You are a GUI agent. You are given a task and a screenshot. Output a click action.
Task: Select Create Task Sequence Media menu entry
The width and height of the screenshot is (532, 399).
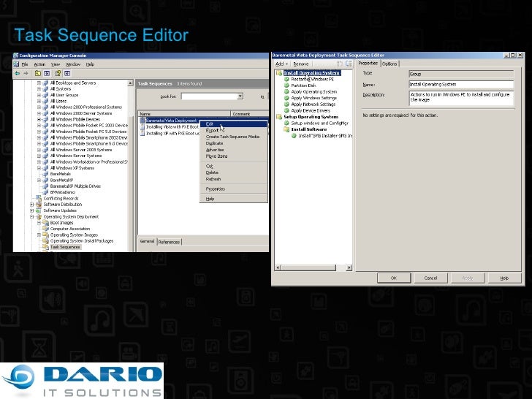232,137
